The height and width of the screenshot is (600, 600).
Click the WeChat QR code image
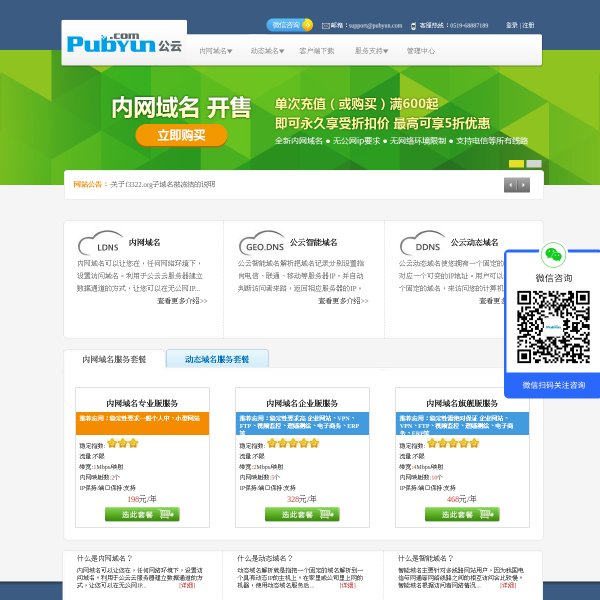[553, 327]
